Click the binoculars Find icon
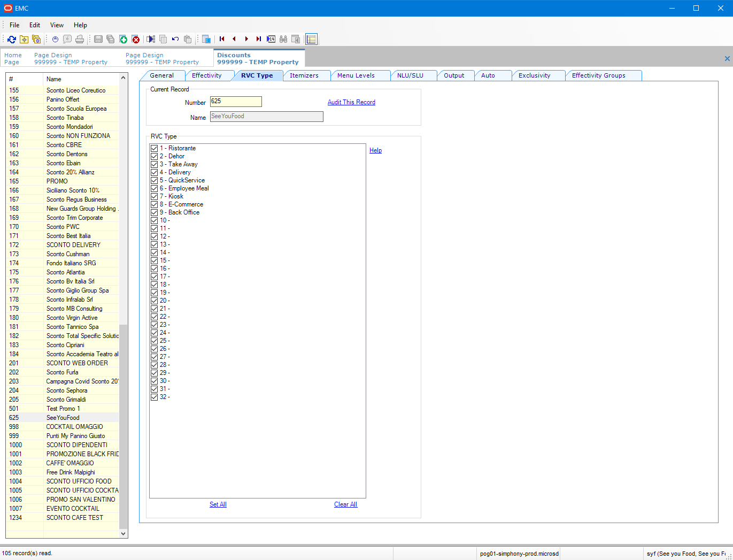733x560 pixels. [x=283, y=39]
